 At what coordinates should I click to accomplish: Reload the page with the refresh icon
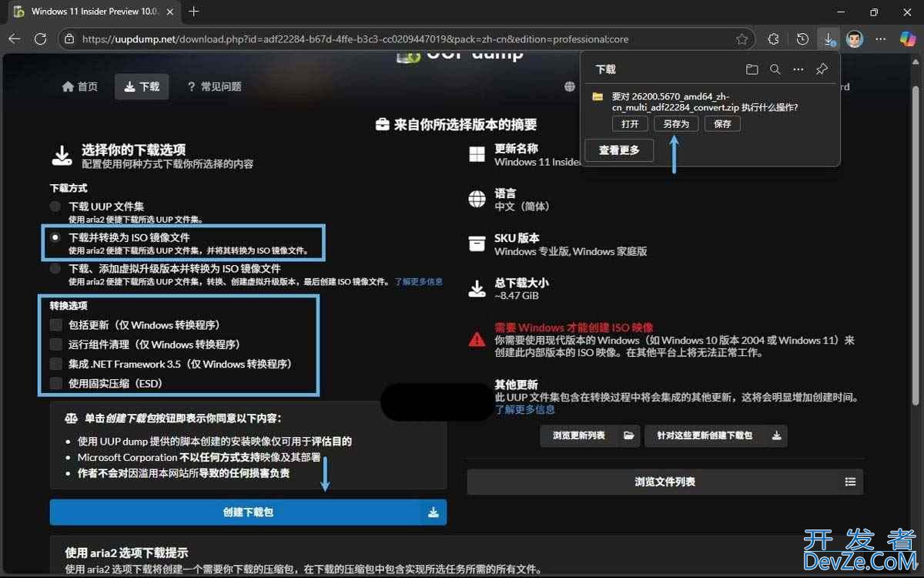click(41, 39)
